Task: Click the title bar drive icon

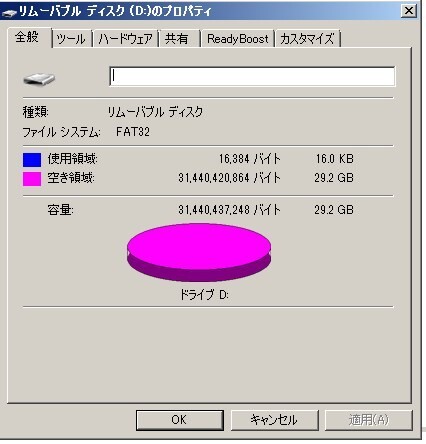Action: click(x=9, y=13)
